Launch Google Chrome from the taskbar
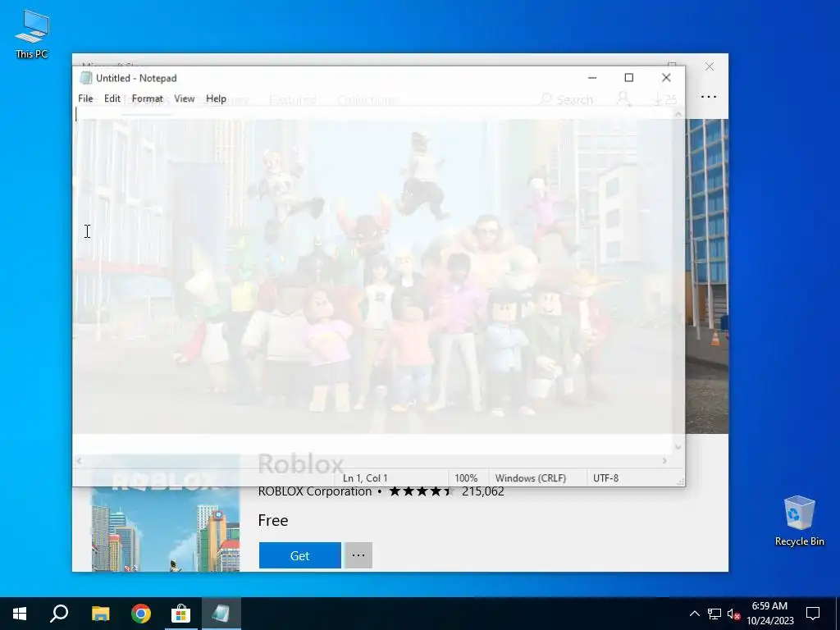The image size is (840, 630). coord(141,614)
